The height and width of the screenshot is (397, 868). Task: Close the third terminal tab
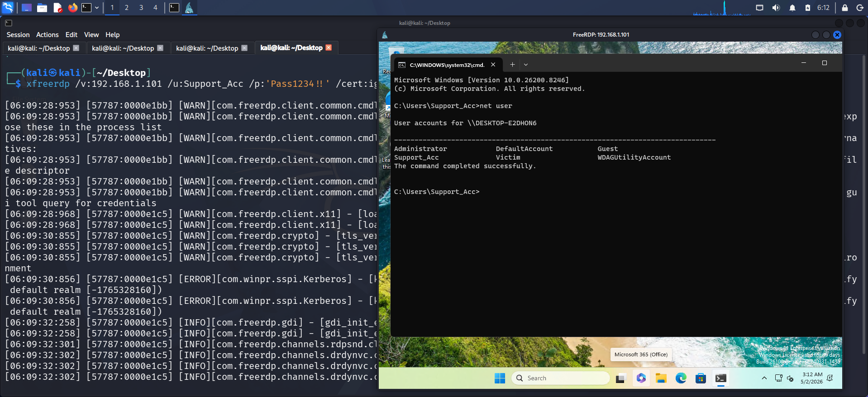coord(244,48)
